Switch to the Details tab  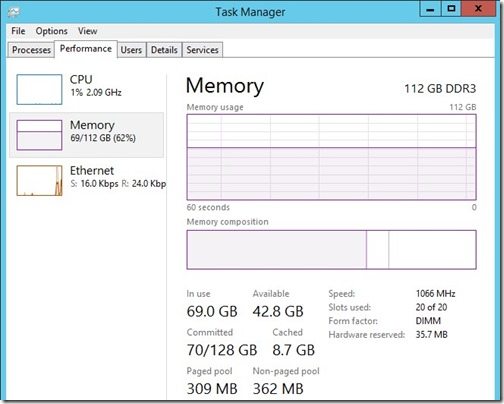pyautogui.click(x=164, y=50)
